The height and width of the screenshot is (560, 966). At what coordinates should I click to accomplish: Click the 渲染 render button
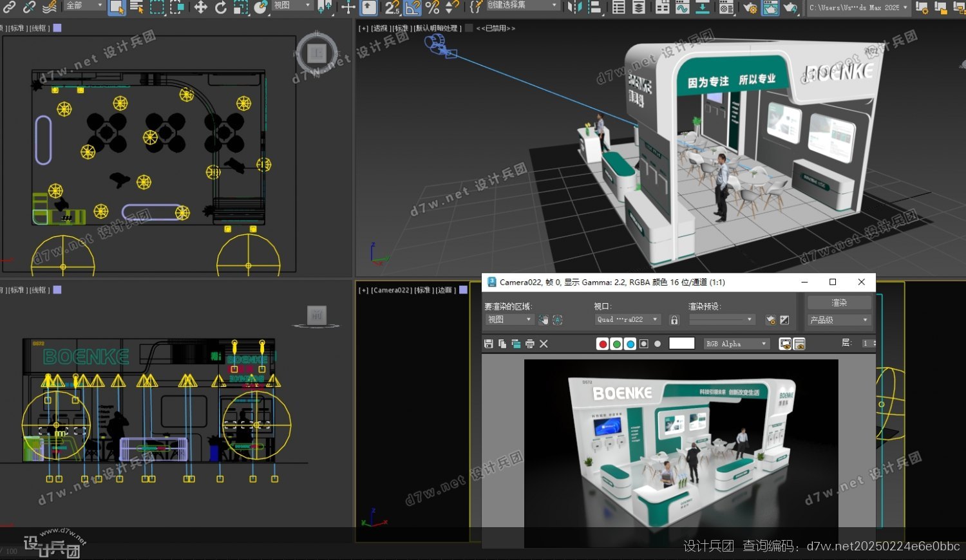pyautogui.click(x=839, y=303)
